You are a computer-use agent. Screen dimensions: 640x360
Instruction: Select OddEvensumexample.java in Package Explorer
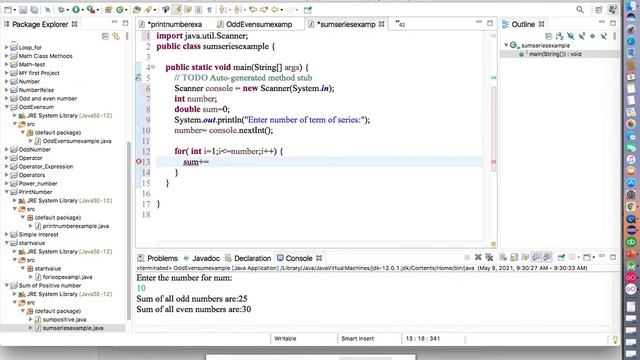pos(77,141)
